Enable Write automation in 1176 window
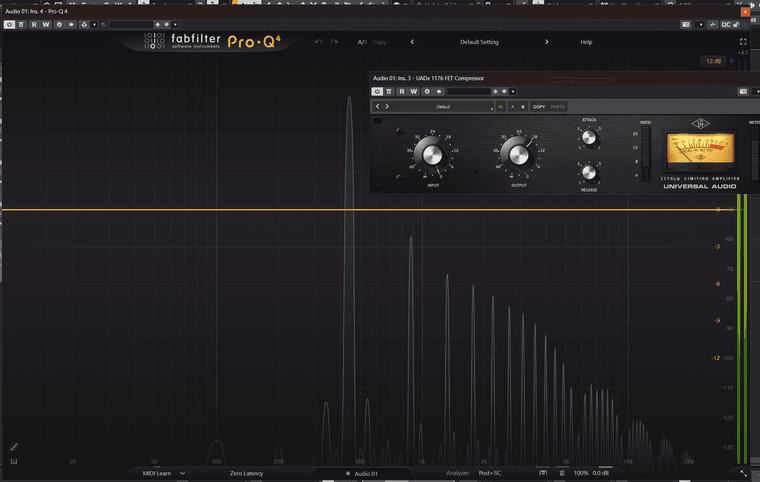The width and height of the screenshot is (760, 482). (x=414, y=91)
